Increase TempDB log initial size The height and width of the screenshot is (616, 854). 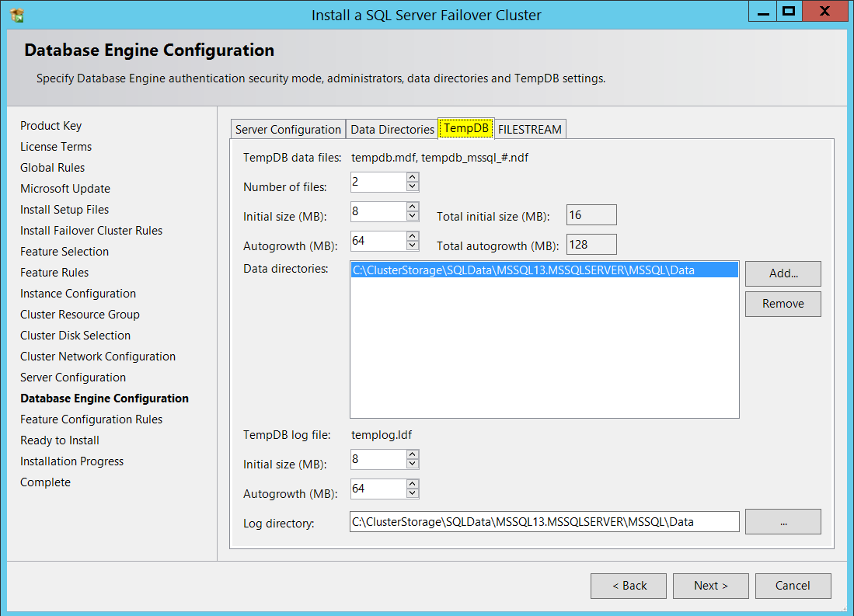pyautogui.click(x=413, y=454)
